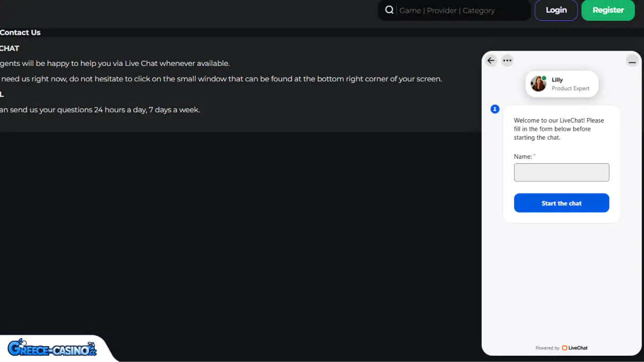
Task: Click the Login button
Action: (x=556, y=10)
